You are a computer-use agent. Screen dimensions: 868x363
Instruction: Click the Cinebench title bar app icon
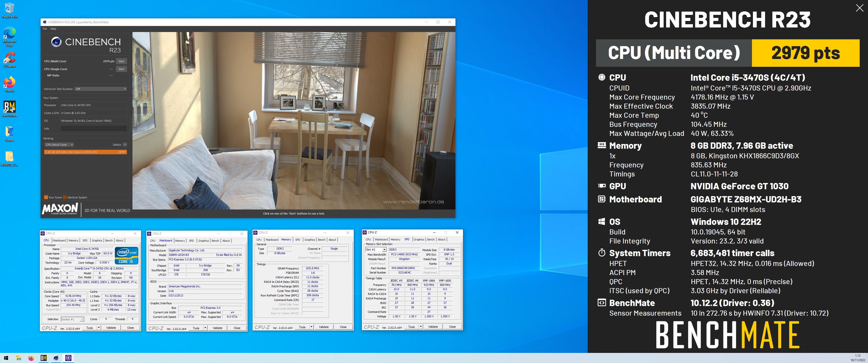44,22
